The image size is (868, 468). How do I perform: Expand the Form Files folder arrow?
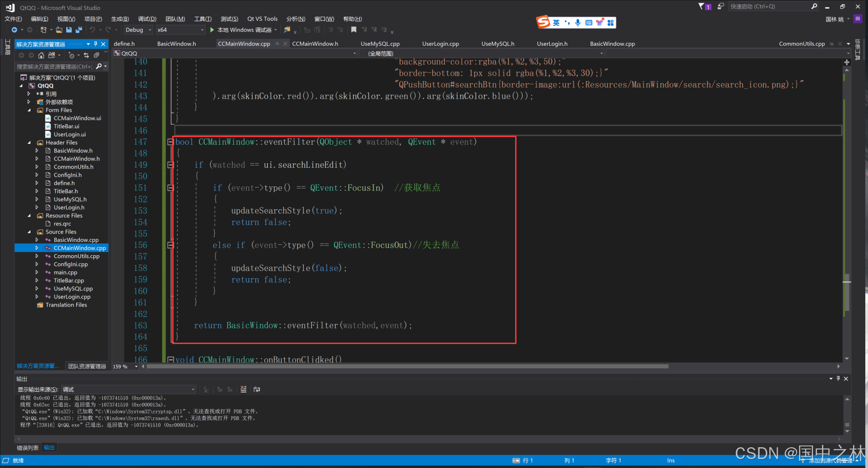[30, 110]
